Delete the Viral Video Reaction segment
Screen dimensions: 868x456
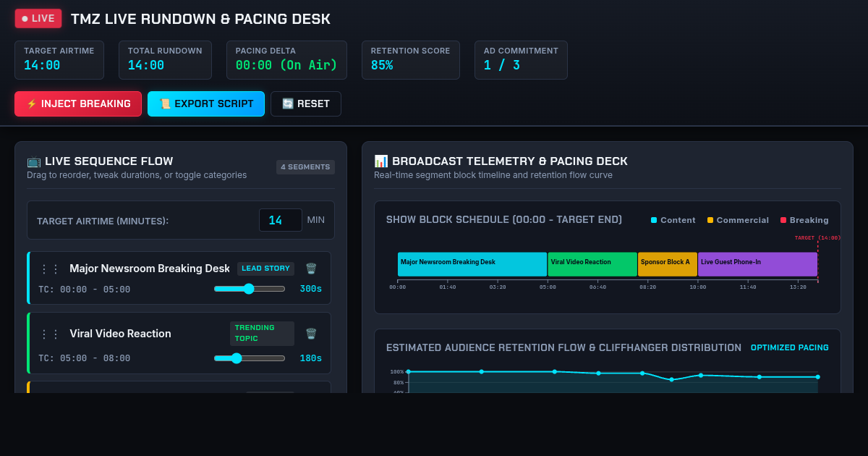click(311, 334)
